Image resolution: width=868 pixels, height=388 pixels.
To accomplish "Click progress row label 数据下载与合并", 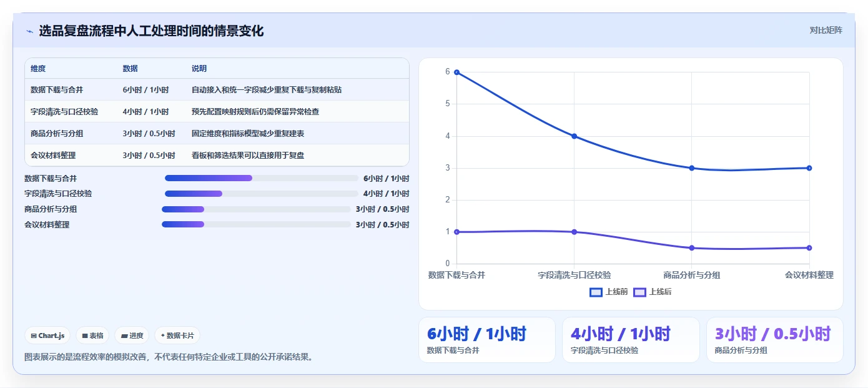I will click(51, 178).
